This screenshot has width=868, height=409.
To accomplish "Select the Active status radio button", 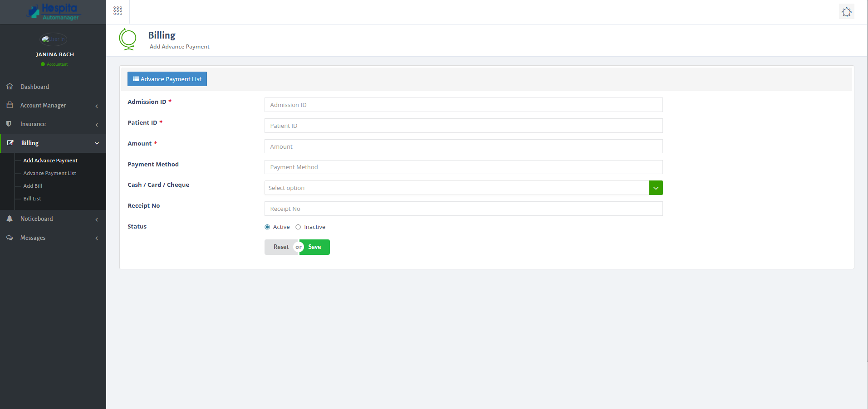I will tap(267, 227).
